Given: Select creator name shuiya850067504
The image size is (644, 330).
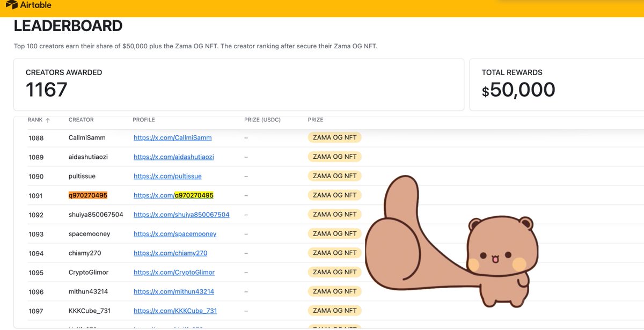Looking at the screenshot, I should coord(96,215).
